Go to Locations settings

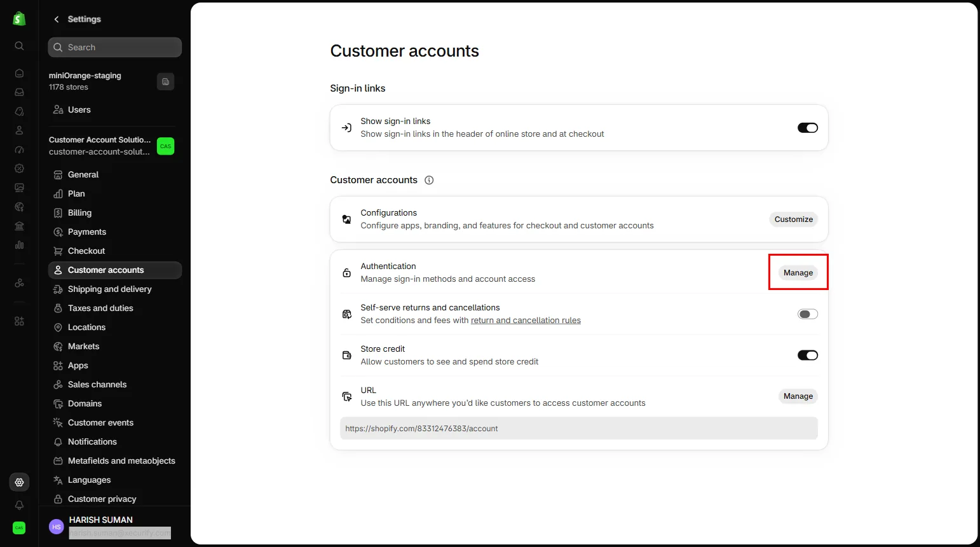pos(115,327)
